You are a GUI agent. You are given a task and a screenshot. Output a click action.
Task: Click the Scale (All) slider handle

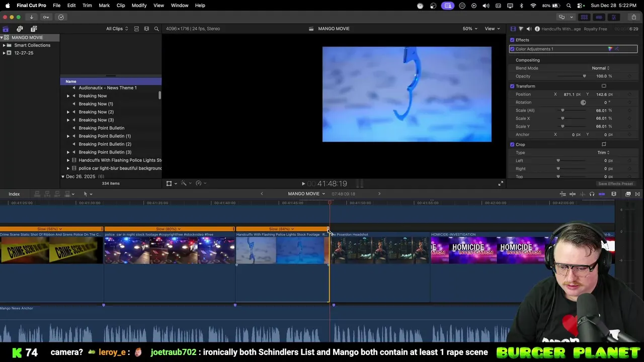click(x=562, y=110)
